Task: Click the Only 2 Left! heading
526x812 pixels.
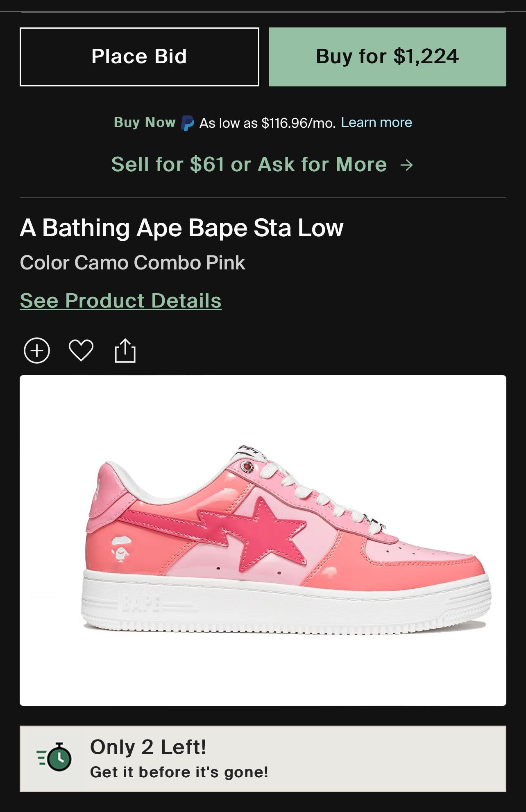Action: click(x=148, y=747)
